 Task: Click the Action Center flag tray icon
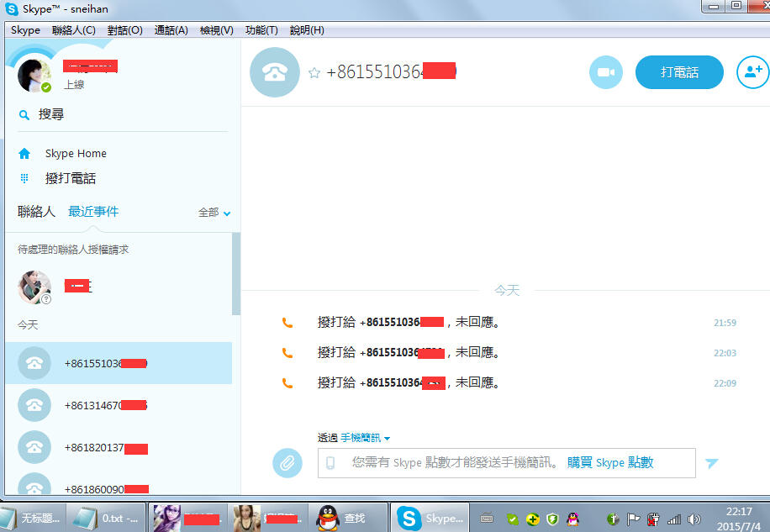point(633,519)
